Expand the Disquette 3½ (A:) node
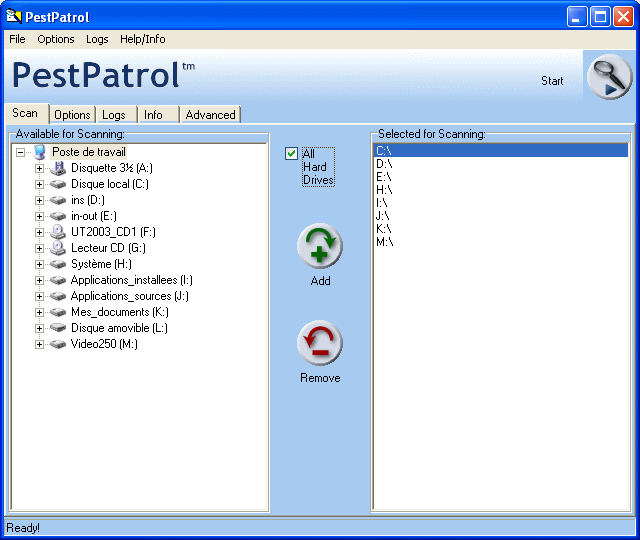Image resolution: width=640 pixels, height=540 pixels. (x=39, y=168)
